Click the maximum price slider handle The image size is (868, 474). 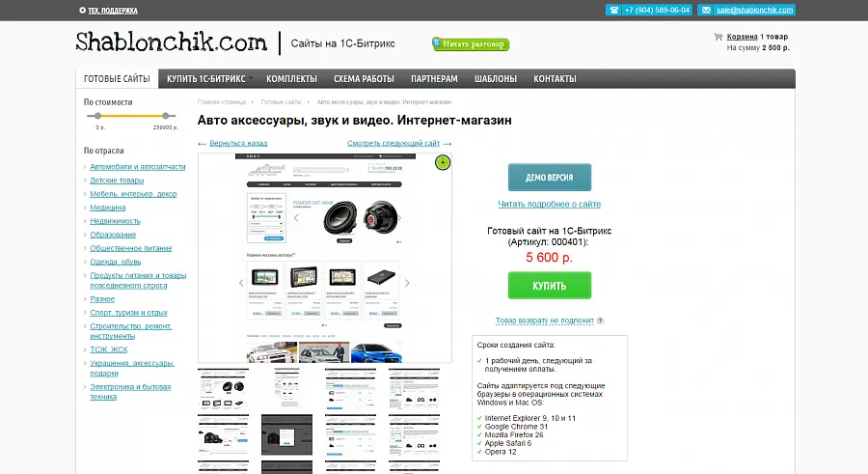point(166,116)
